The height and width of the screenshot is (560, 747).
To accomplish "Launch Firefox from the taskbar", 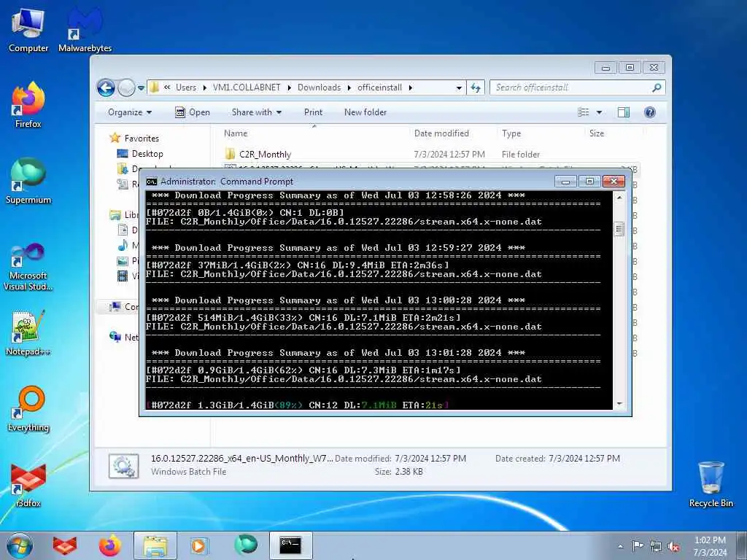I will click(110, 545).
